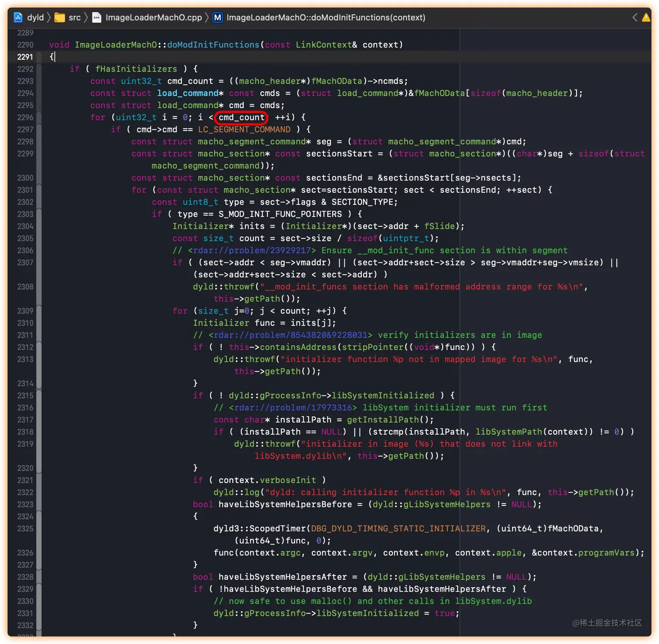Open the ImageLoaderMachO.cpp breadcrumb menu
Image resolution: width=659 pixels, height=644 pixels.
(154, 17)
